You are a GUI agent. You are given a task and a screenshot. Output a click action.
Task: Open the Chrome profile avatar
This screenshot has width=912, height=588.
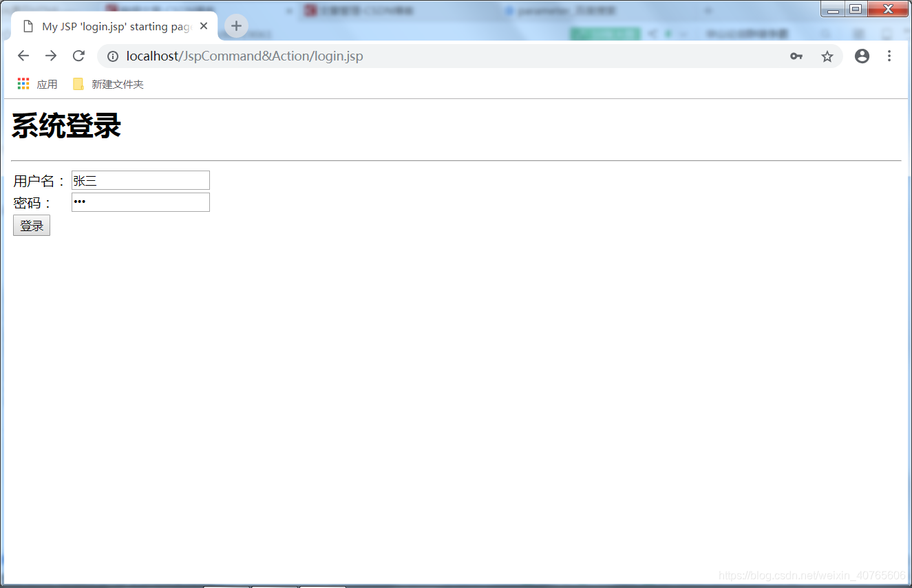[862, 56]
